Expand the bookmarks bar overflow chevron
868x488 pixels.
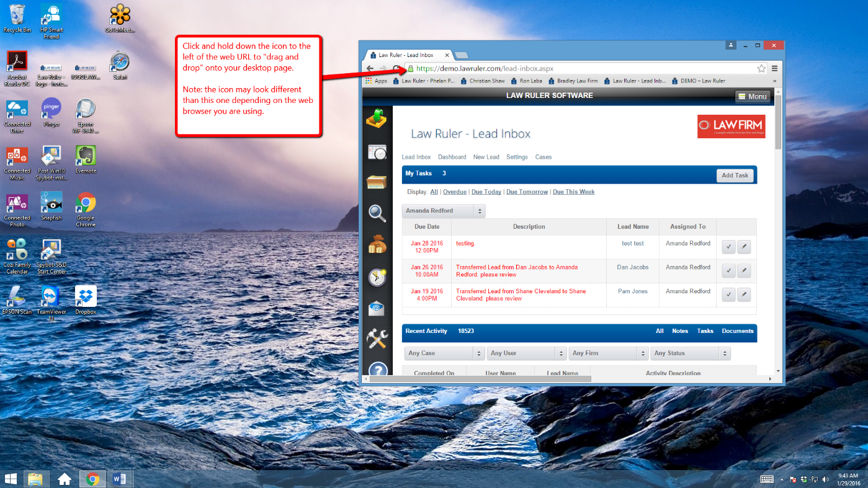click(774, 81)
